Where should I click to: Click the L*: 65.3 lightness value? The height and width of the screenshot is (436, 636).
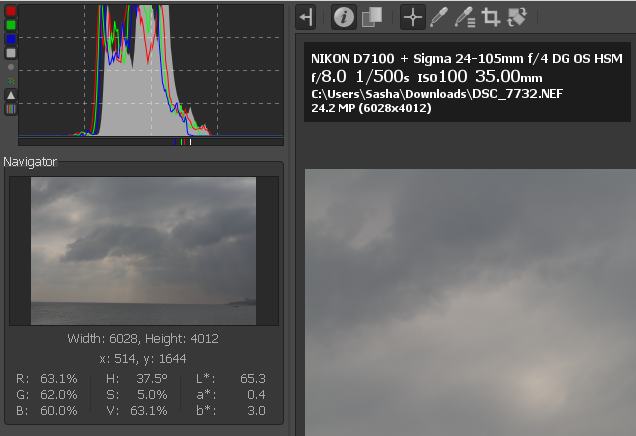coord(231,378)
